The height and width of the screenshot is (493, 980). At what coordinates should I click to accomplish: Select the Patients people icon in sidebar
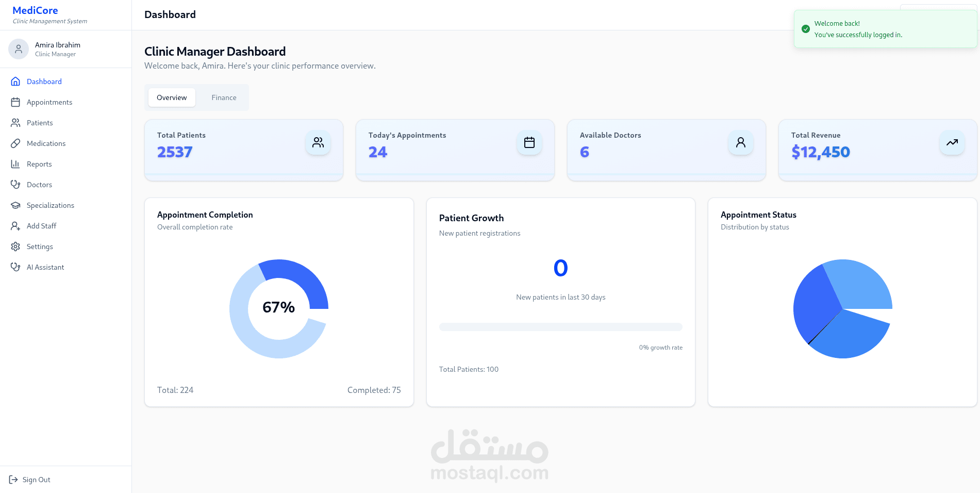[16, 123]
